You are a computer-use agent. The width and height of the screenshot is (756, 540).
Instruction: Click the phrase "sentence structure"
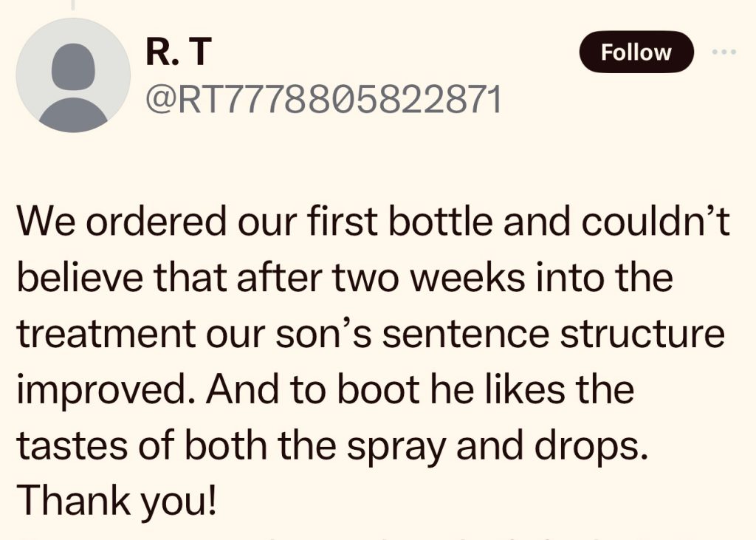tap(554, 334)
